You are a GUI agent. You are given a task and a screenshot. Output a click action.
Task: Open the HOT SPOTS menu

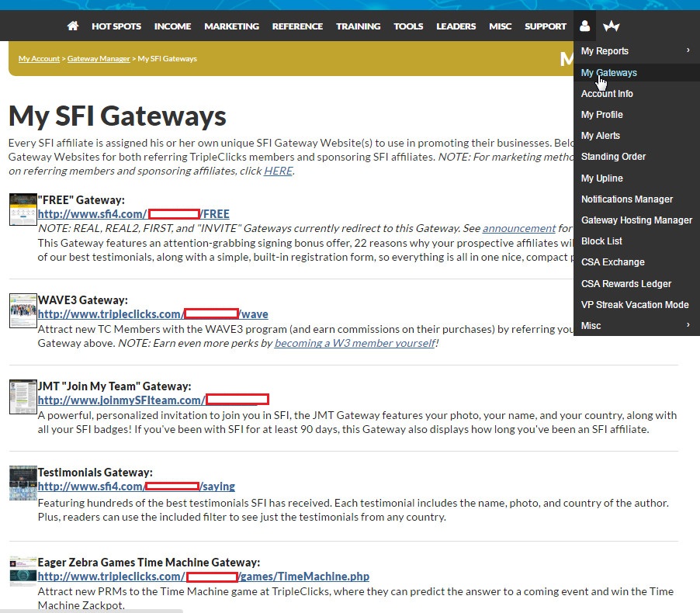point(116,26)
